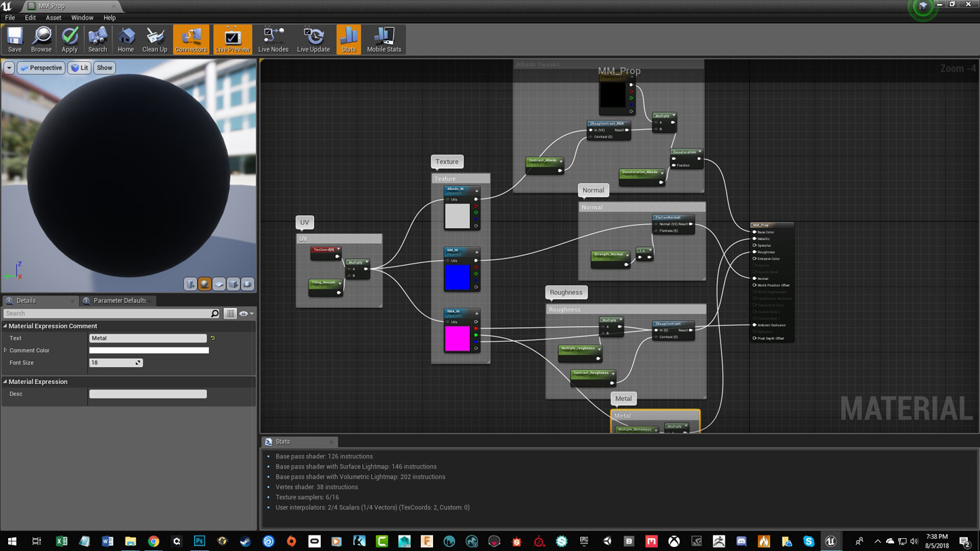Open Windows Start menu
Screen dimensions: 980x551
(x=12, y=541)
